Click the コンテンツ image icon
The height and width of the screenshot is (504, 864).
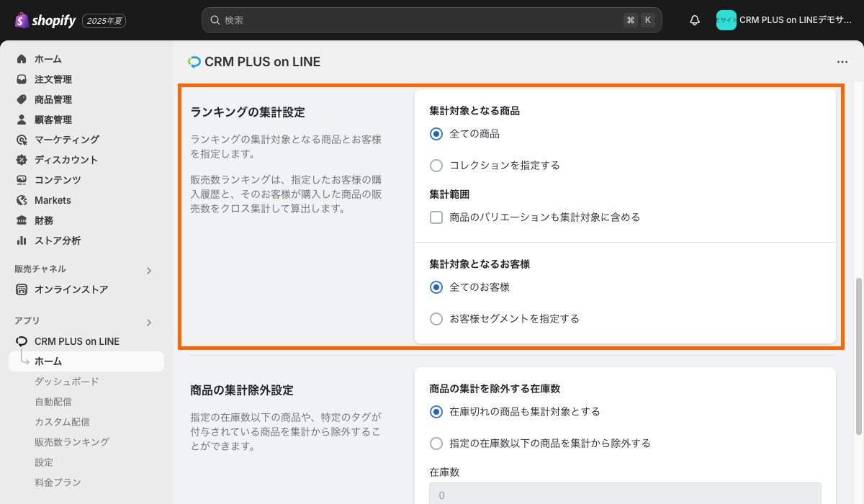22,180
